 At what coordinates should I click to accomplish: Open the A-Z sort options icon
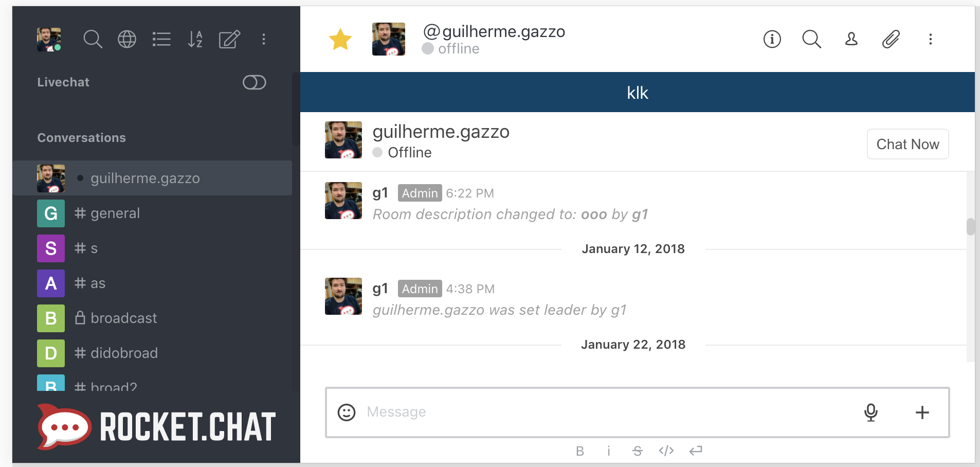(x=195, y=39)
